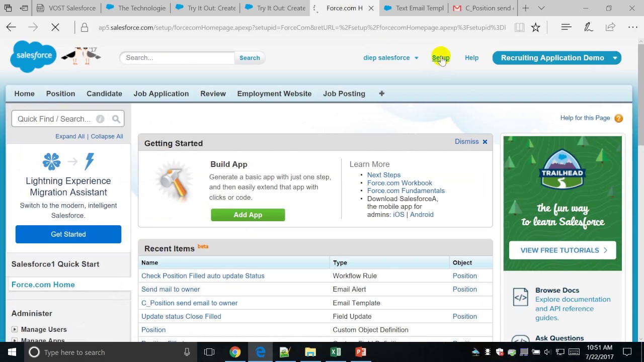The width and height of the screenshot is (644, 362).
Task: Focus the Salesforce Search input field
Action: tap(177, 58)
